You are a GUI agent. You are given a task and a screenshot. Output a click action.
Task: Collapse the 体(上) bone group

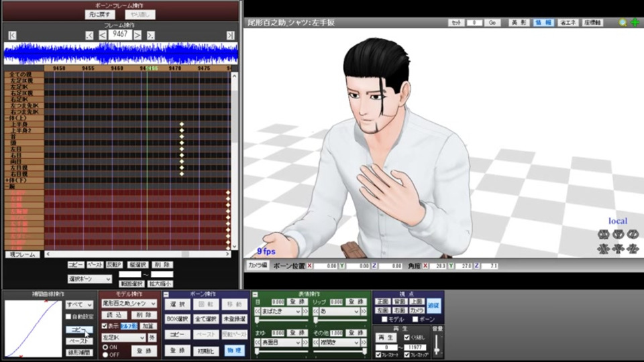click(7, 118)
